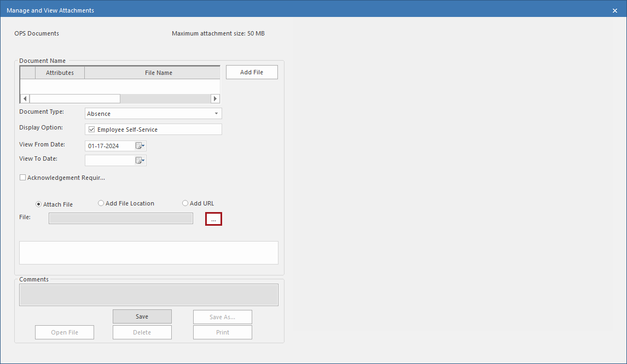Select the Add File Location option
The width and height of the screenshot is (627, 364).
point(101,203)
